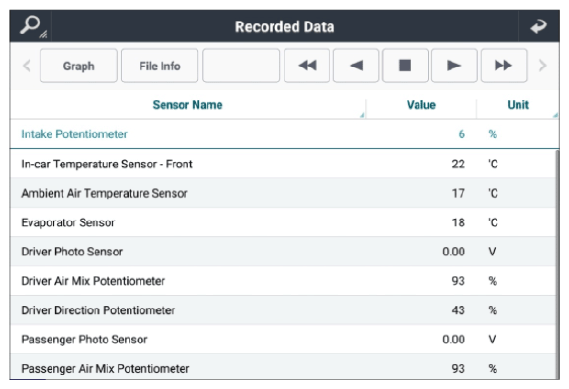Select the Driver Photo Sensor row
Viewport: 569px width, 389px height.
[283, 251]
